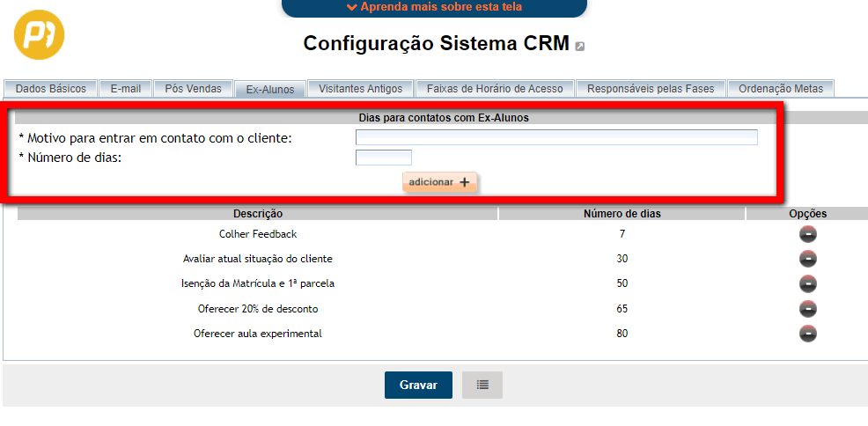
Task: Expand the Aprenda mais sobre esta tela banner
Action: point(434,7)
